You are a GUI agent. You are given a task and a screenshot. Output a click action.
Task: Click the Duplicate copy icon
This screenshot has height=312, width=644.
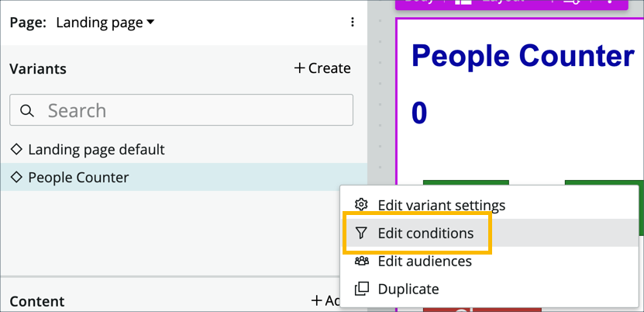361,289
